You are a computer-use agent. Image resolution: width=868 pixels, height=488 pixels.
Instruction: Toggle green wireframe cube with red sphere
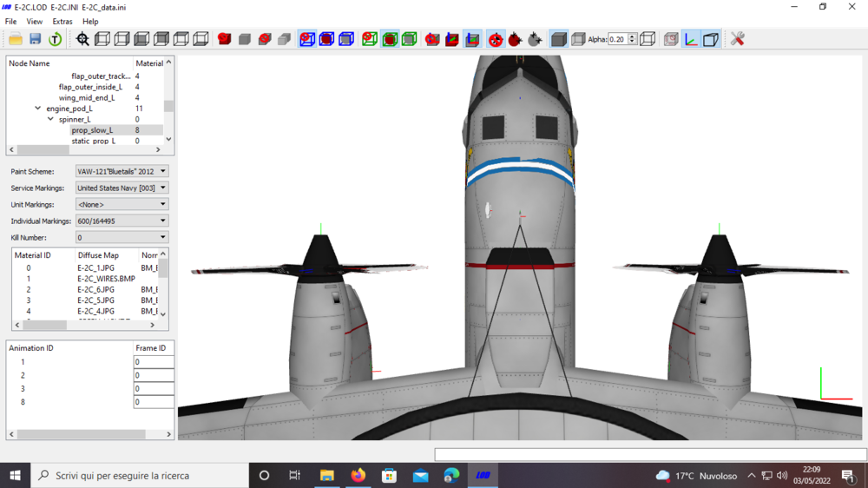coord(390,39)
